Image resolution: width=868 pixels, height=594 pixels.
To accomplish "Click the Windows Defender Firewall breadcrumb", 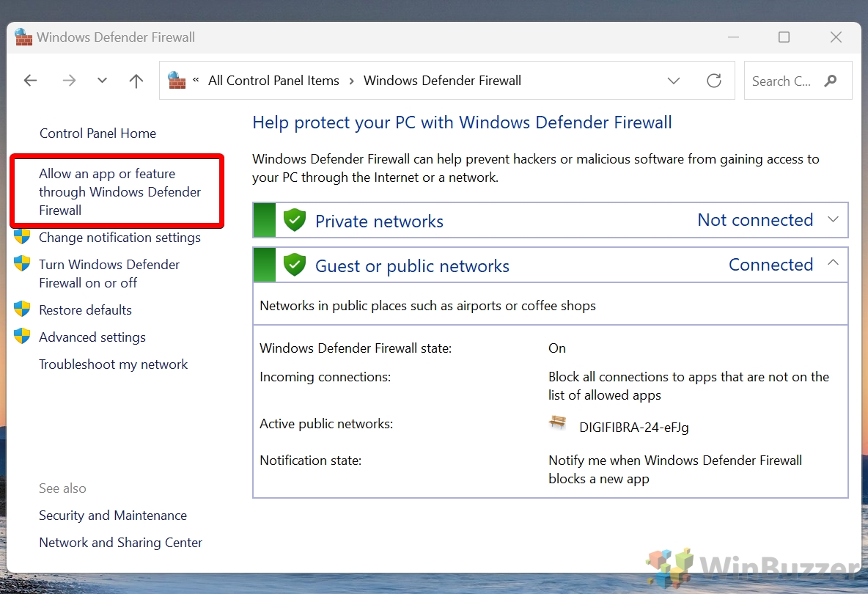I will click(x=442, y=81).
